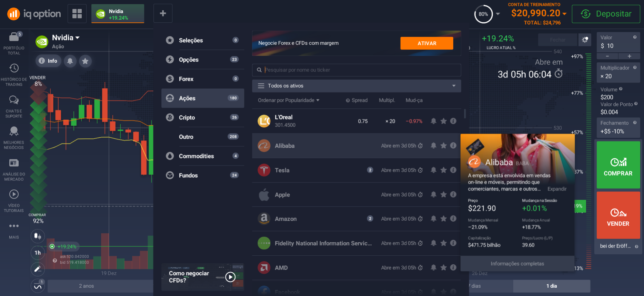Toggle Nvidia price alert bell

pos(70,61)
